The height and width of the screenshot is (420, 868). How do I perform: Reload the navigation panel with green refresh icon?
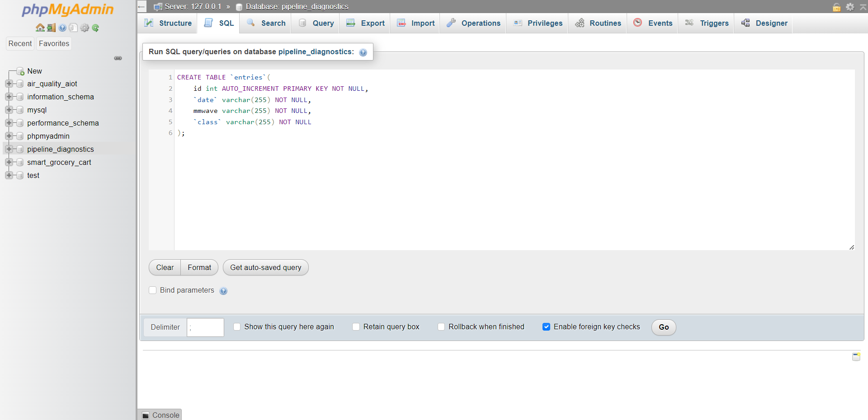(95, 28)
